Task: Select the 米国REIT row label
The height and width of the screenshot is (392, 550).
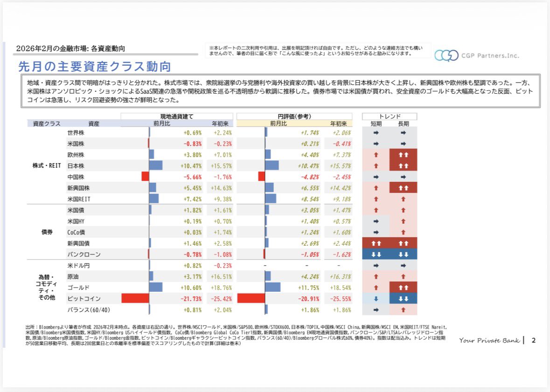Action: (79, 199)
